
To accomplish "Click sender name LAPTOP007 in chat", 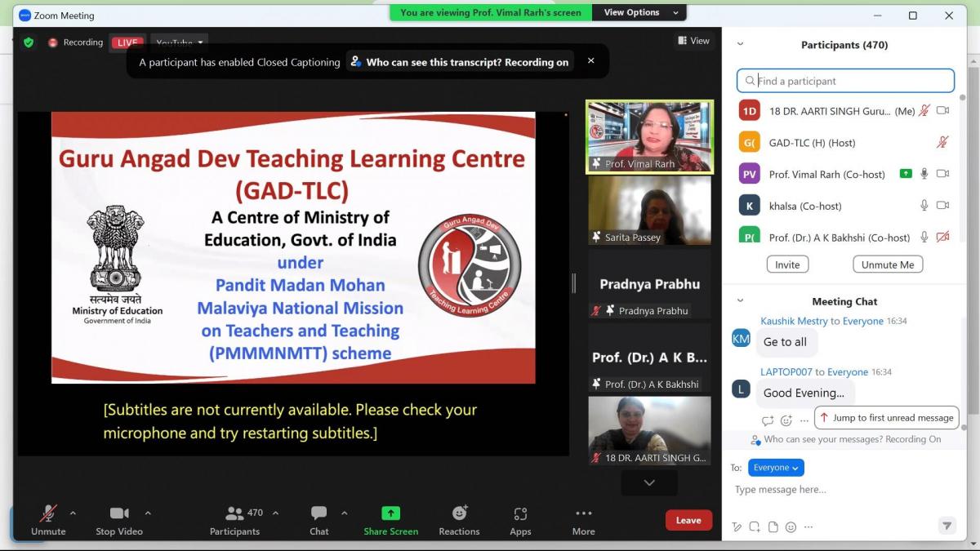I will [786, 371].
